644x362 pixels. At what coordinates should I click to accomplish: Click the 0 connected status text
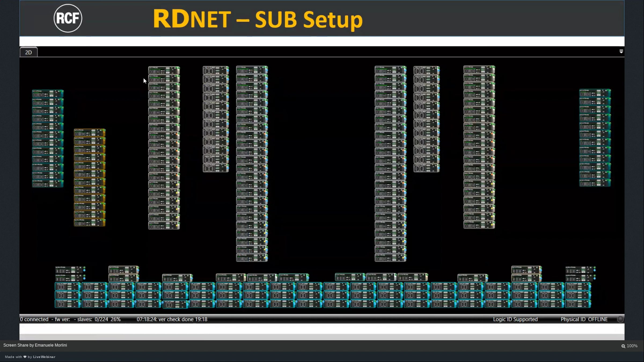pos(34,319)
